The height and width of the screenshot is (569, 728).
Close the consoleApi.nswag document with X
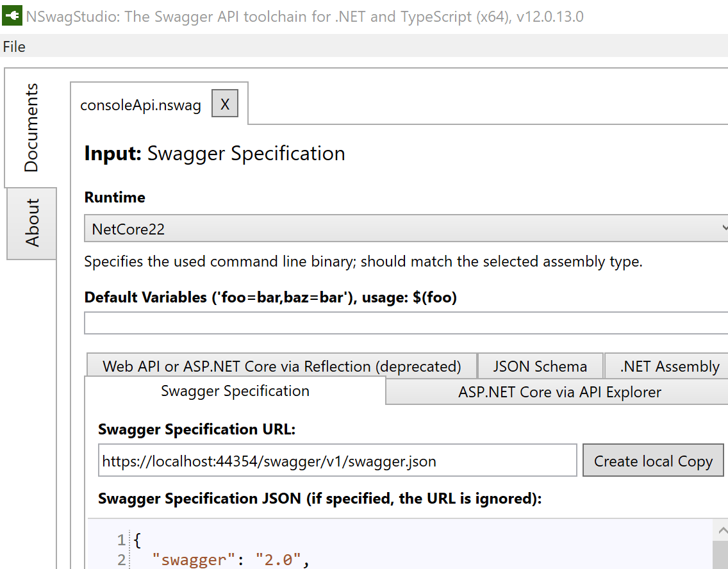coord(225,104)
